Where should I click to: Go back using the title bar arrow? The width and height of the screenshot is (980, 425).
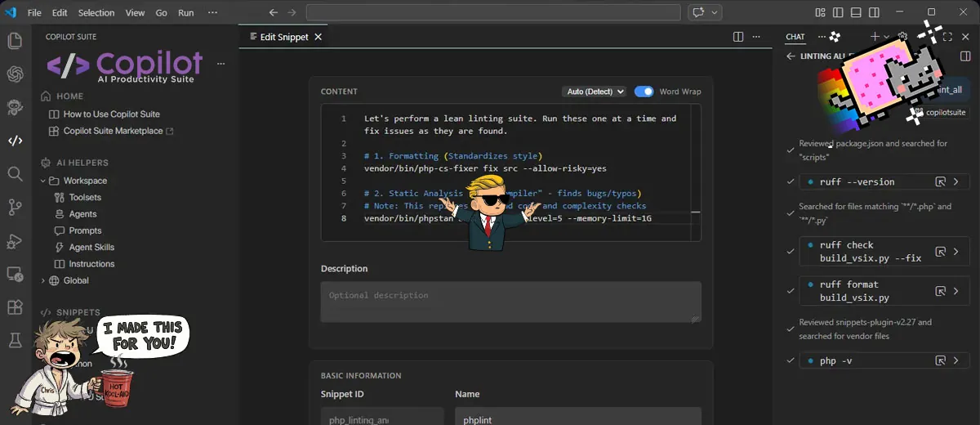coord(274,12)
